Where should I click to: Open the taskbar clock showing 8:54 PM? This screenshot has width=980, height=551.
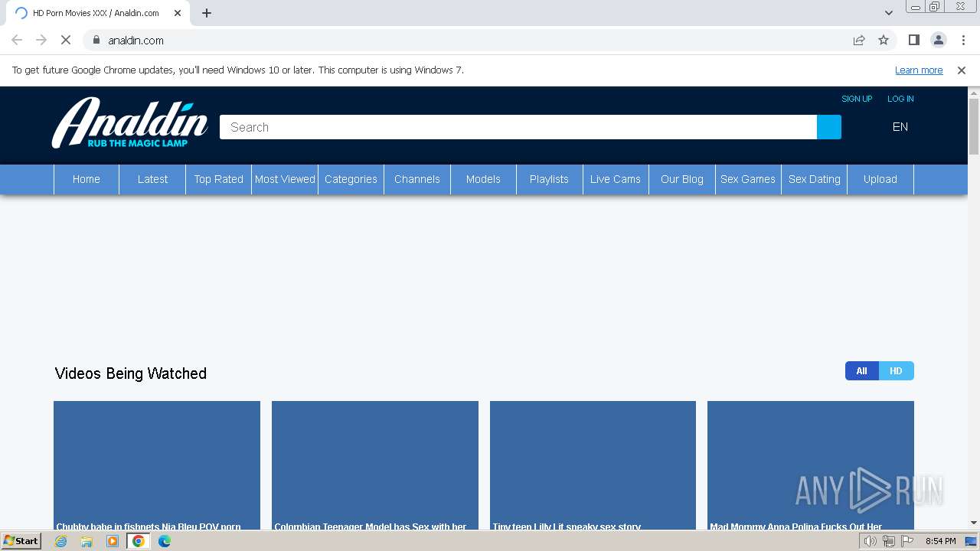coord(940,541)
